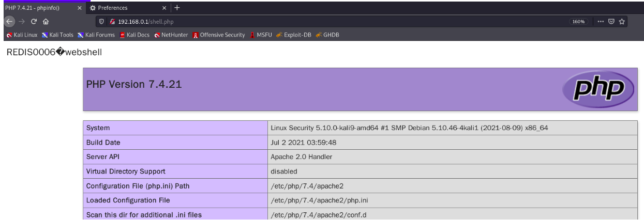Go back to the previous page
Image resolution: width=644 pixels, height=220 pixels.
(8, 22)
